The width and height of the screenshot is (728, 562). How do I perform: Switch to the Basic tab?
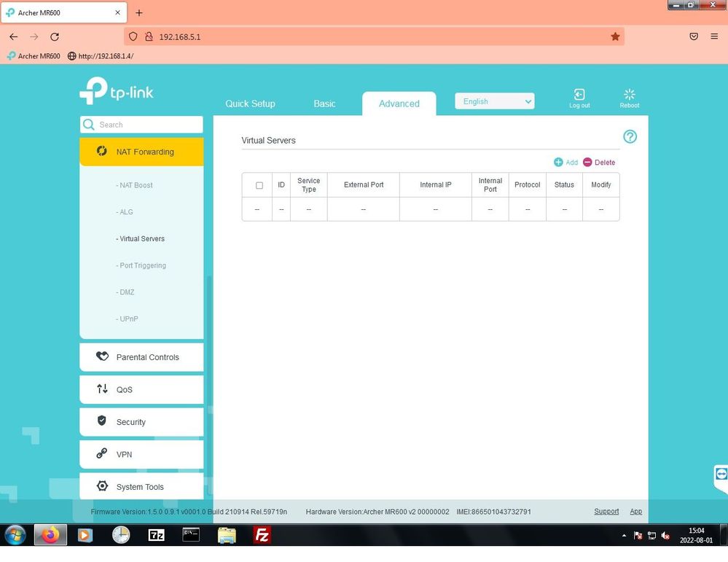[x=324, y=104]
